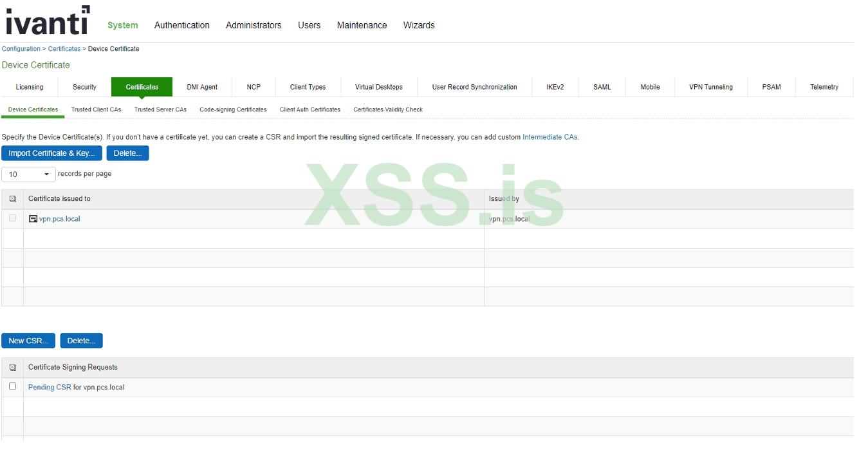Open the vpn.pcs.local issued-to certificate link
The width and height of the screenshot is (868, 470).
click(60, 219)
